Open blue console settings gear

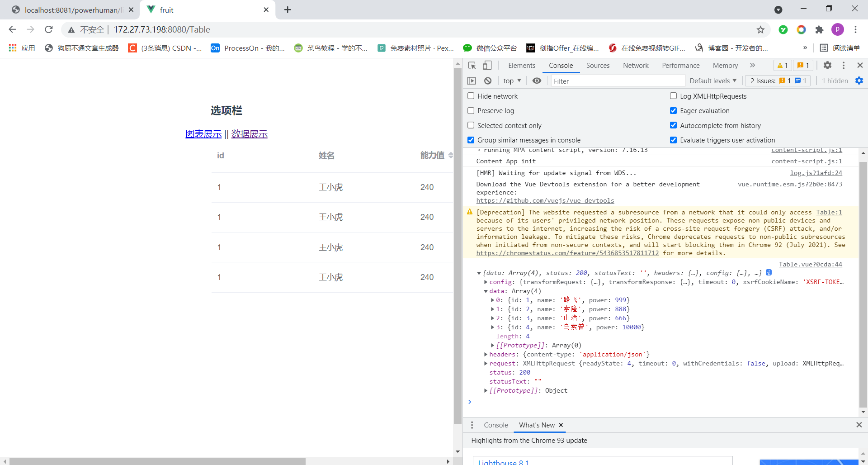click(x=859, y=81)
